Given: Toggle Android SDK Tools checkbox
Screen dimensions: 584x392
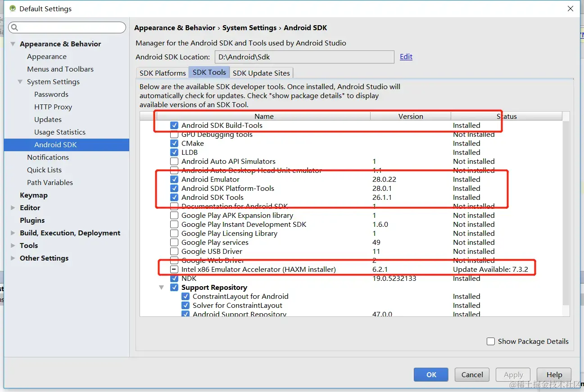Looking at the screenshot, I should point(174,198).
